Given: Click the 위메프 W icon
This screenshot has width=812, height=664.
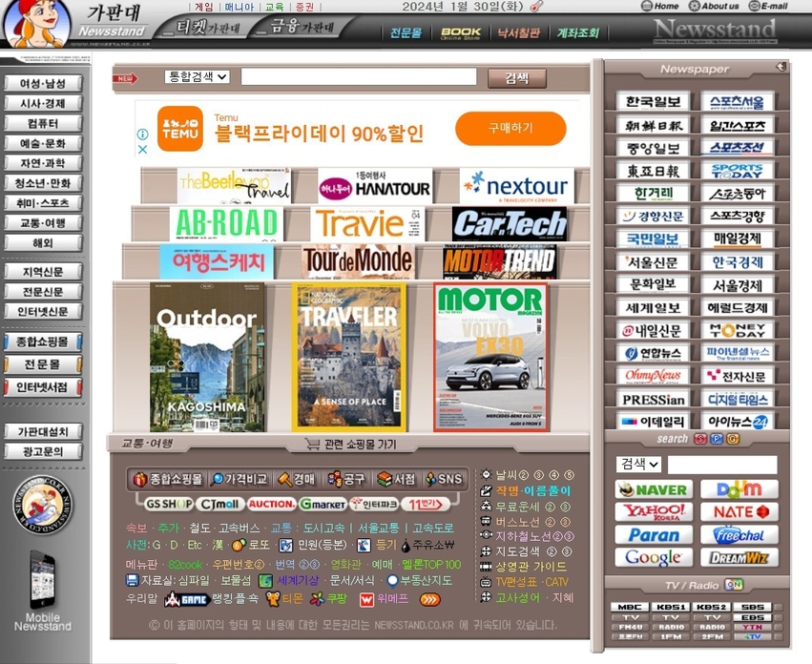Looking at the screenshot, I should click(x=366, y=599).
